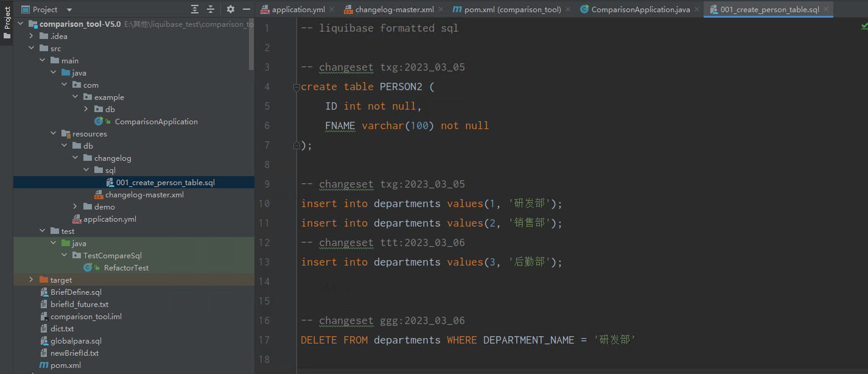
Task: Select pom.xml in the project tree
Action: [x=65, y=365]
